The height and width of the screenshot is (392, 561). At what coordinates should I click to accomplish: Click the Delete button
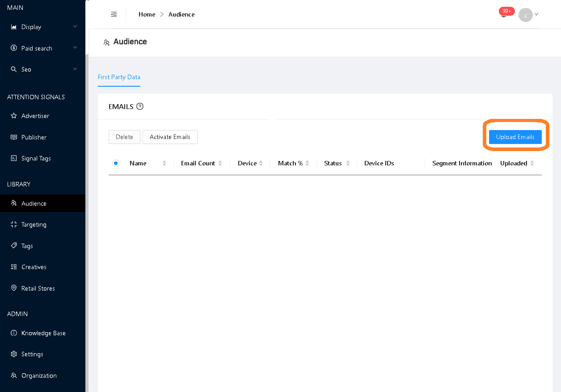click(124, 137)
